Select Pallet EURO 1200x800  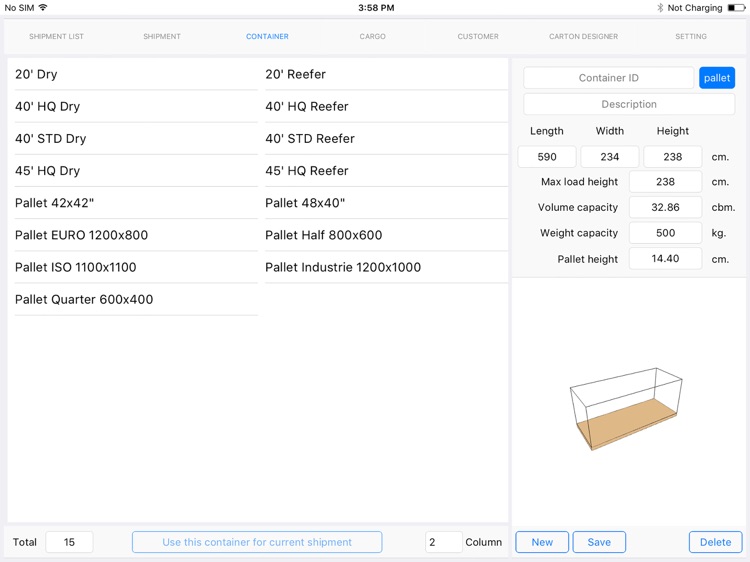click(136, 235)
